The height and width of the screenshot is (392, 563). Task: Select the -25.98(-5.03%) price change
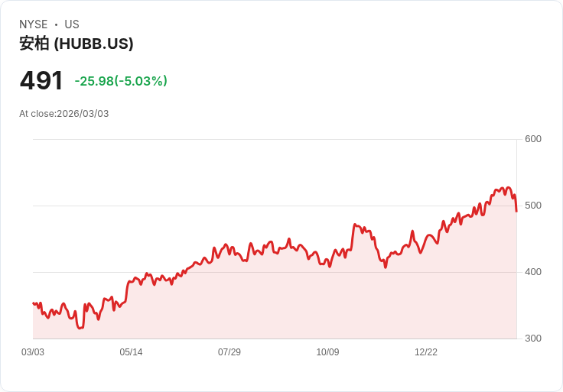(x=121, y=81)
